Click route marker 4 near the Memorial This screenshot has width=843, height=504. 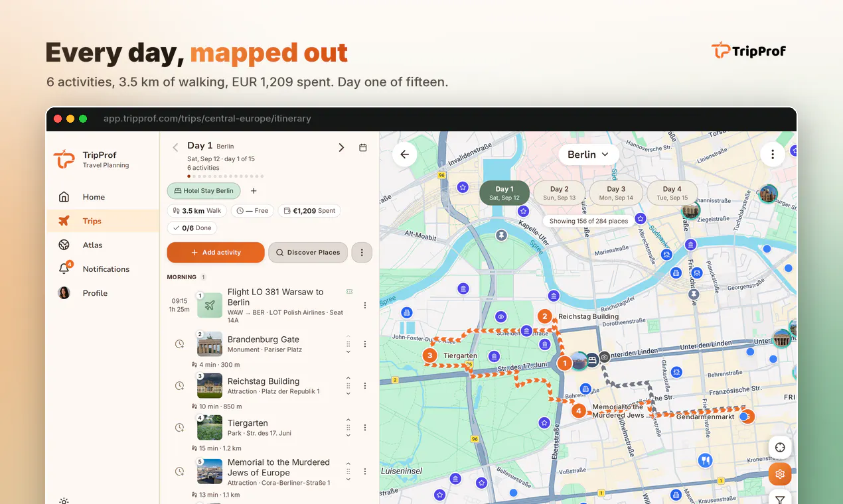[x=579, y=410]
